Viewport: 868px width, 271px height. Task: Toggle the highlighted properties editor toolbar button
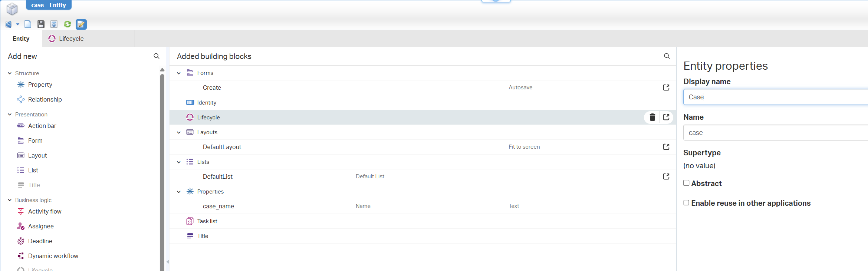[x=81, y=24]
